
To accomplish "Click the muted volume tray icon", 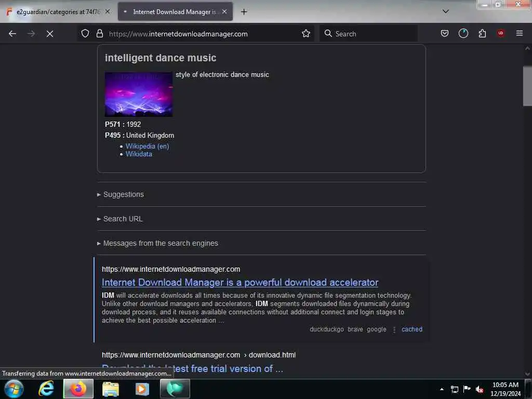I will coord(480,389).
